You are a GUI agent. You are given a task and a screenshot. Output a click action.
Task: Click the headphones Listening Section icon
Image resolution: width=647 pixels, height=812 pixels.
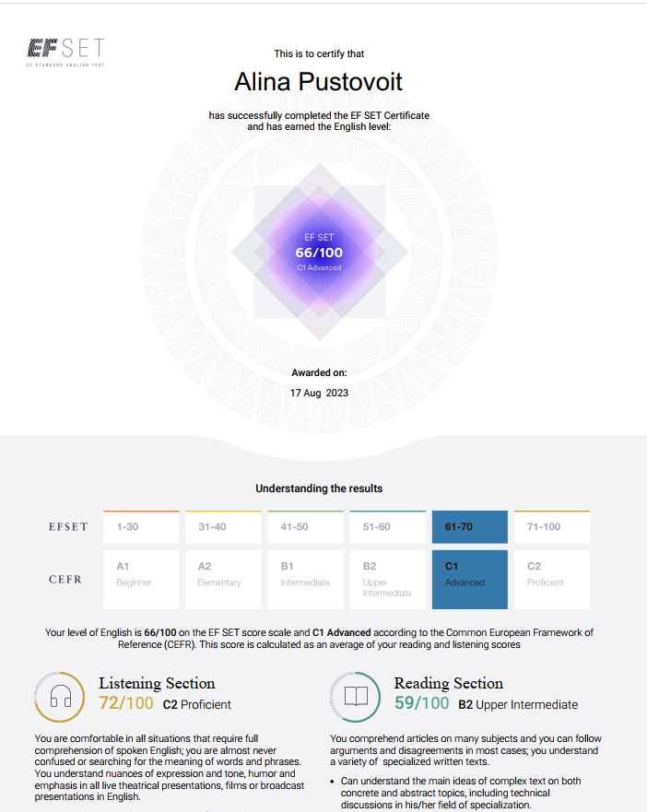click(60, 697)
